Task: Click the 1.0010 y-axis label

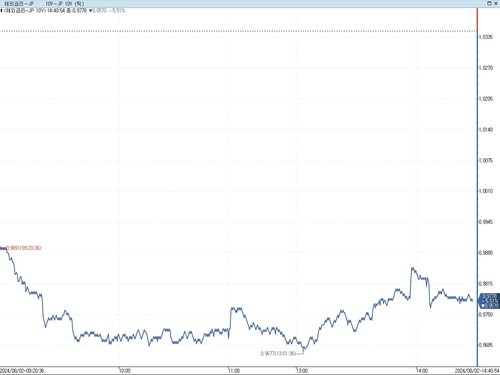Action: [x=486, y=191]
